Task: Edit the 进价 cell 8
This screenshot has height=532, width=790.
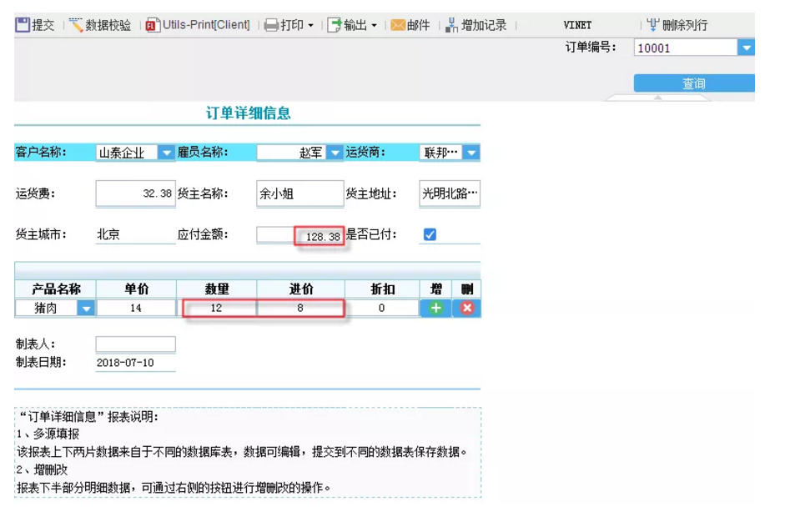Action: coord(300,308)
